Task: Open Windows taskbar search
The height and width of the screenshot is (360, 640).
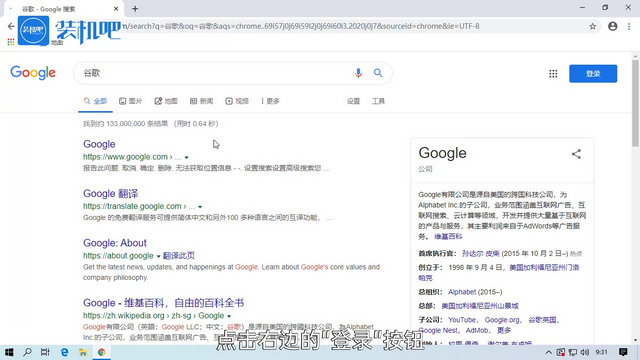Action: pyautogui.click(x=27, y=352)
